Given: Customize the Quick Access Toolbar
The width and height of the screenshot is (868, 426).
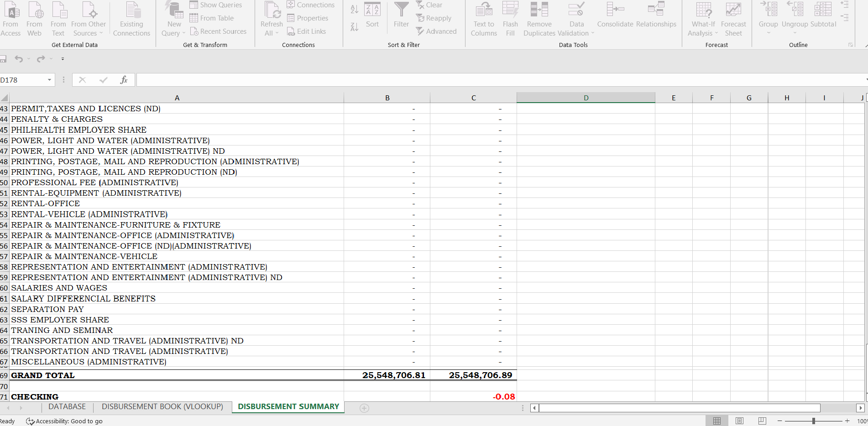Looking at the screenshot, I should (63, 59).
